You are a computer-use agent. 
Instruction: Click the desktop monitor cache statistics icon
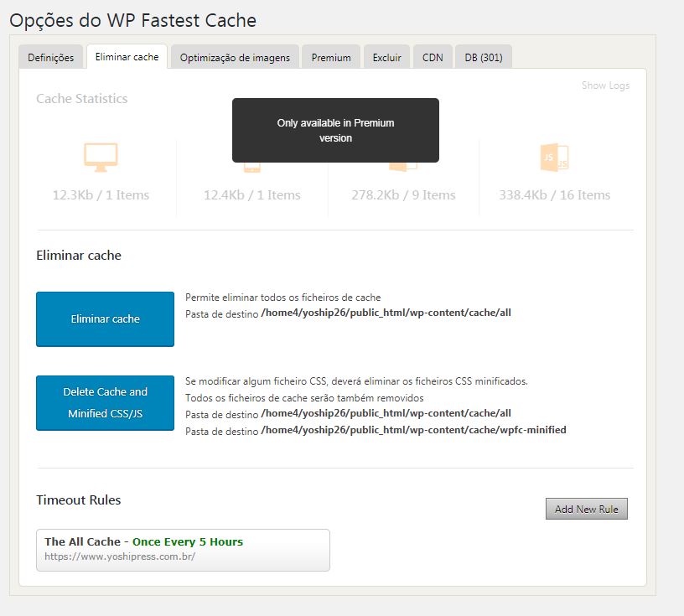pyautogui.click(x=101, y=157)
